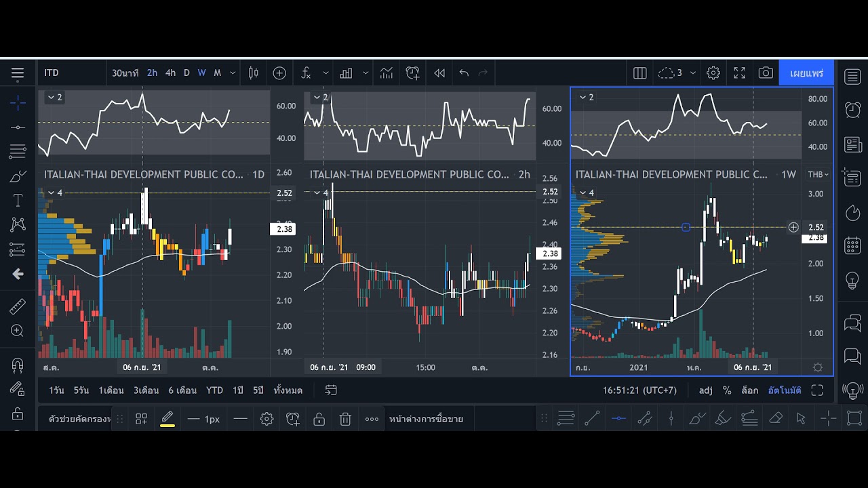This screenshot has height=488, width=868.
Task: Toggle lock all drawing tools
Action: [18, 413]
